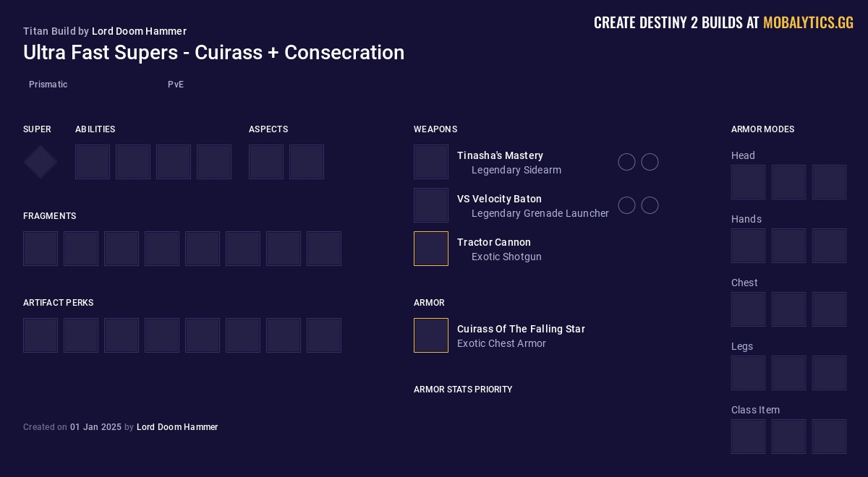
Task: Click first perk circle beside Tinasha's Mastery
Action: (627, 162)
